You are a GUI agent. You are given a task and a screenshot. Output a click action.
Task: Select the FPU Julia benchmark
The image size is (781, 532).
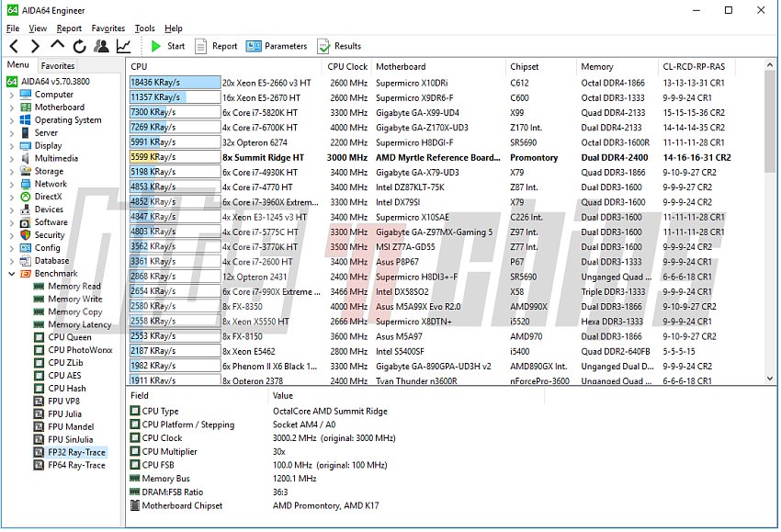[64, 414]
